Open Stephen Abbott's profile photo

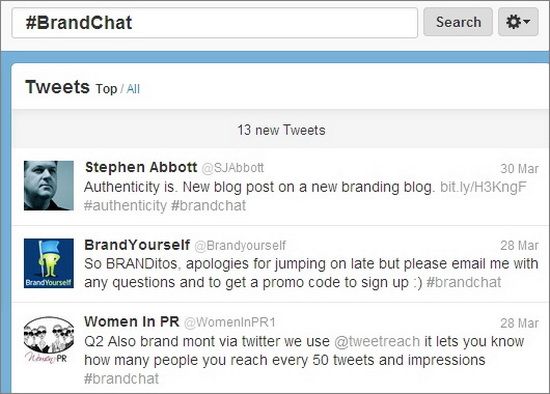(49, 186)
